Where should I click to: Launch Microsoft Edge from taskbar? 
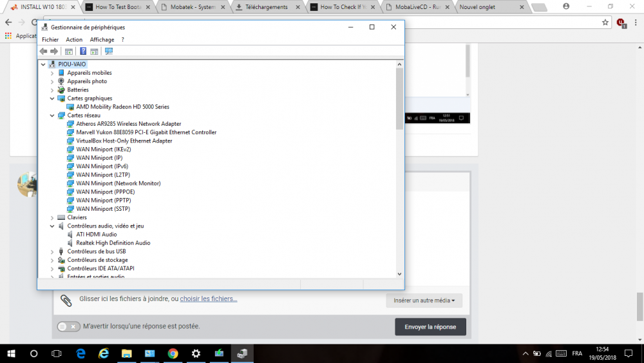coord(81,353)
